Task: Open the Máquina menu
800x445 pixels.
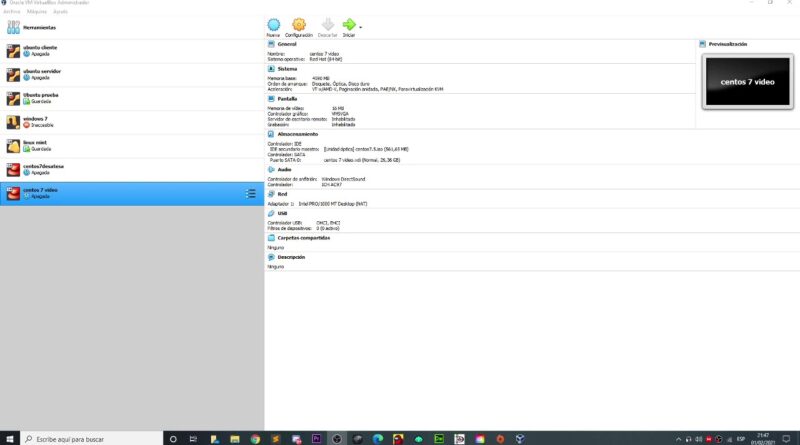Action: 37,11
